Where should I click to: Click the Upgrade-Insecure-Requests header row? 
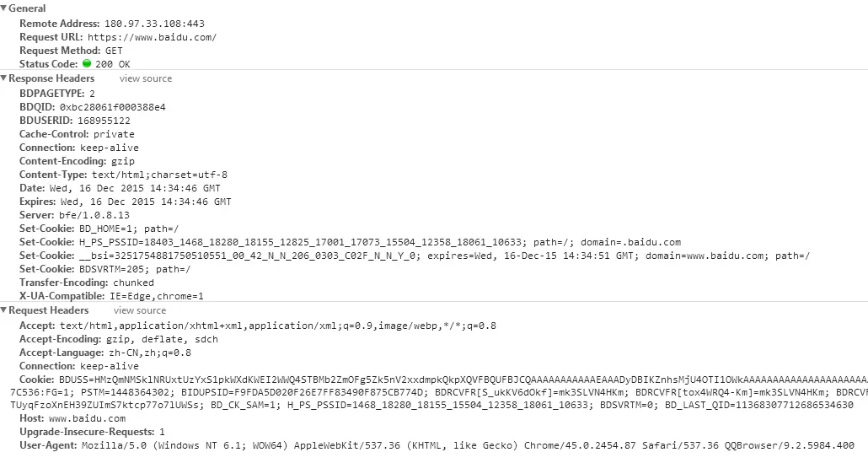coord(92,432)
